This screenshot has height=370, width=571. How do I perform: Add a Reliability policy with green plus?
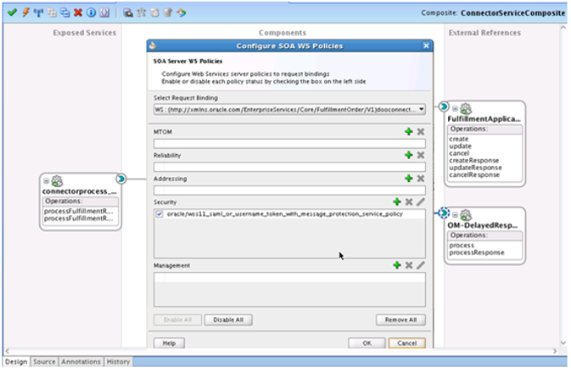coord(409,155)
